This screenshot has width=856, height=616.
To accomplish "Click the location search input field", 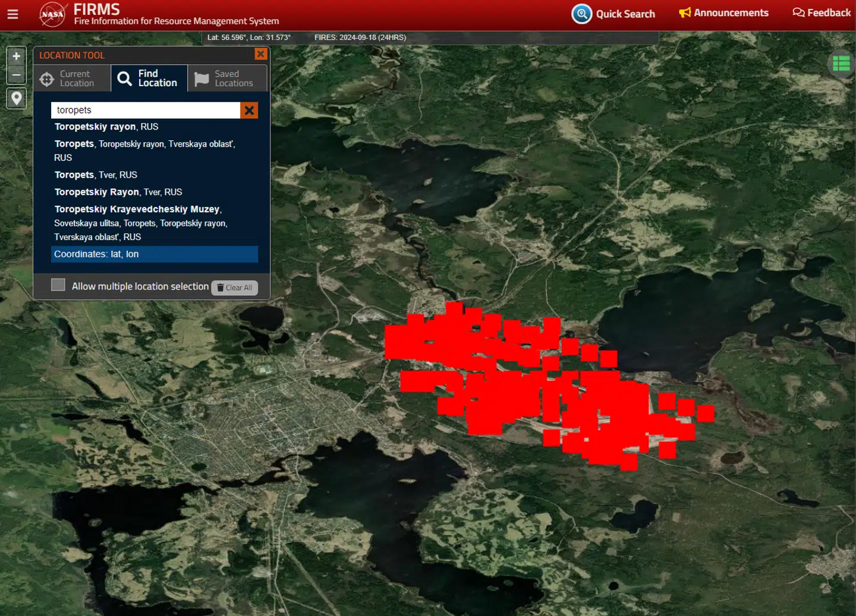I will click(146, 110).
